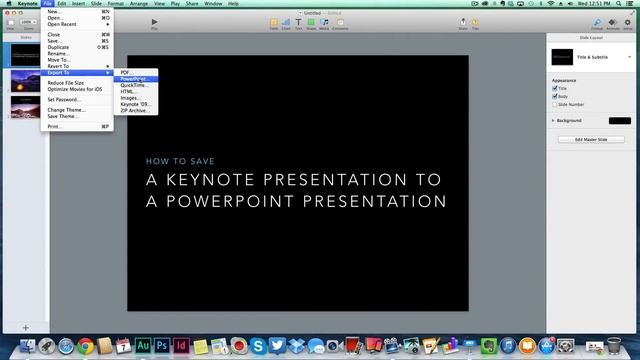Launch InDesign from the dock
The height and width of the screenshot is (360, 640).
tap(181, 346)
